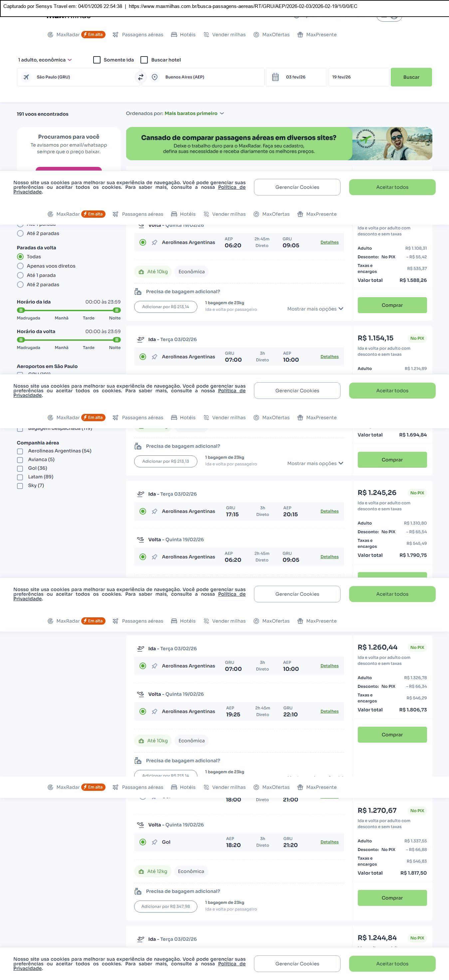Viewport: 449px width, 980px height.
Task: Click the takeoff plane icon next to 'Ida - Terça 03/02/26'
Action: 140,339
